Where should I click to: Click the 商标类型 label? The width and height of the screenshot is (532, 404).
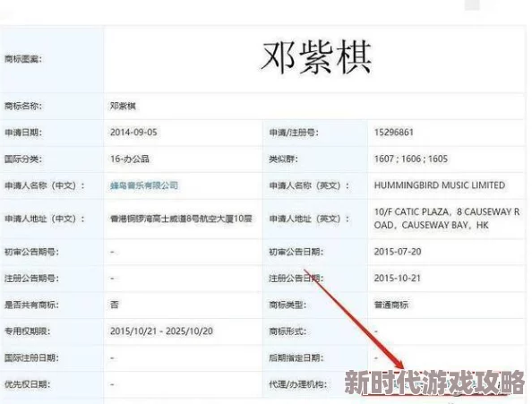[x=287, y=305]
